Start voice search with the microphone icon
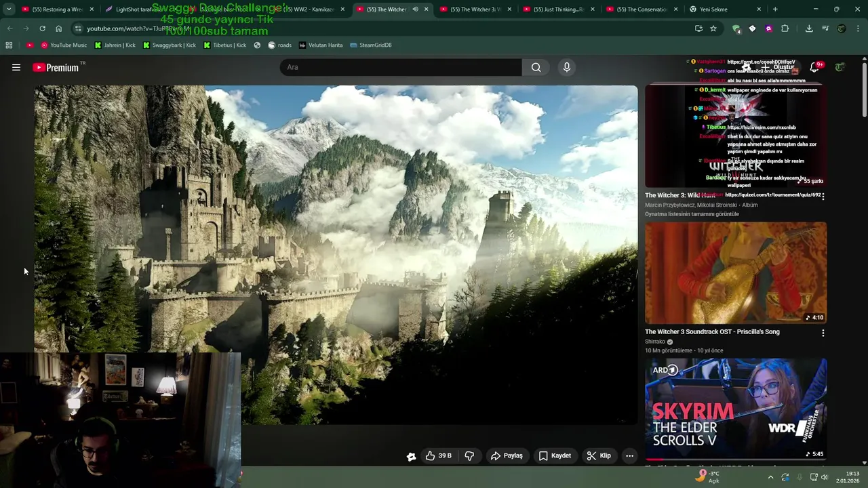 click(567, 67)
